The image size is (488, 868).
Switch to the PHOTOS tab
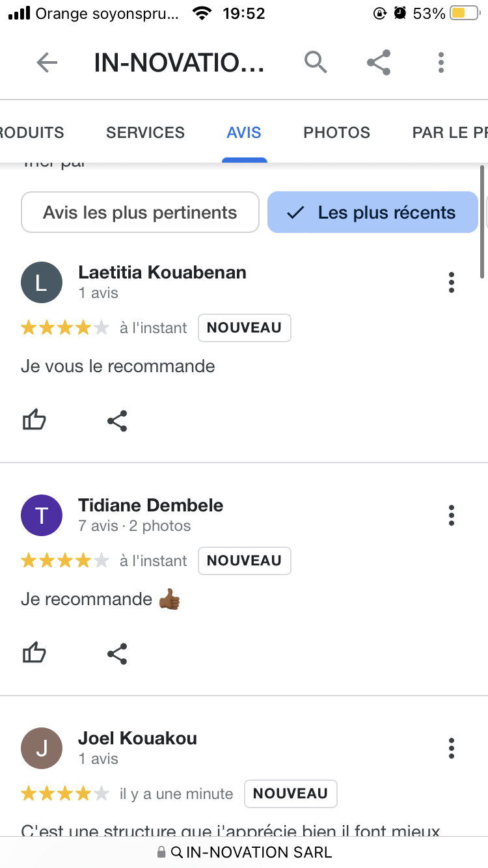[336, 133]
